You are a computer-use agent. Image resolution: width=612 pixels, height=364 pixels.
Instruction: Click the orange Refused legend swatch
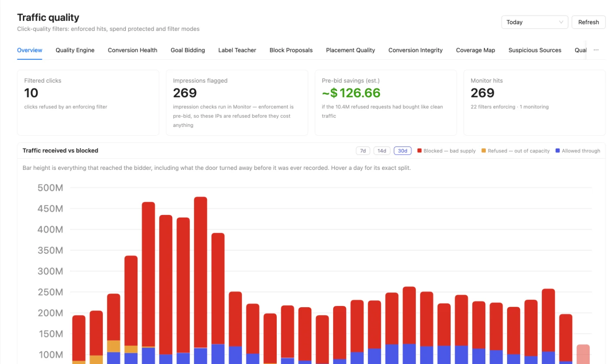(x=484, y=151)
